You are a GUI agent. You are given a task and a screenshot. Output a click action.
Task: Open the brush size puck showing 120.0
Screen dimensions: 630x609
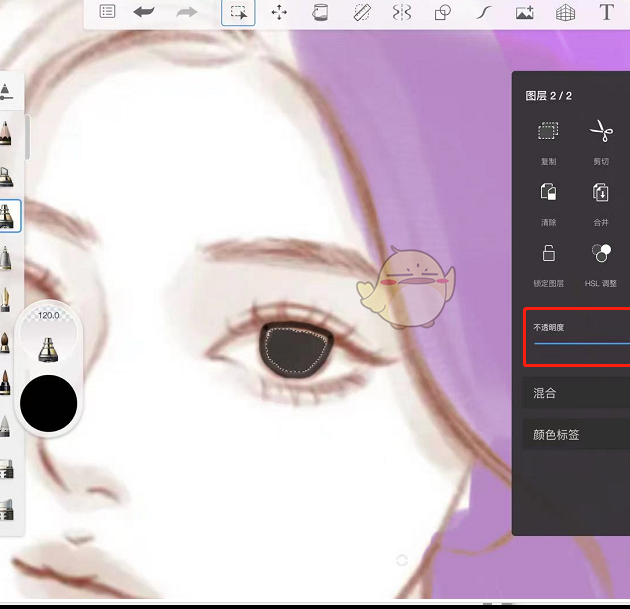pos(49,335)
